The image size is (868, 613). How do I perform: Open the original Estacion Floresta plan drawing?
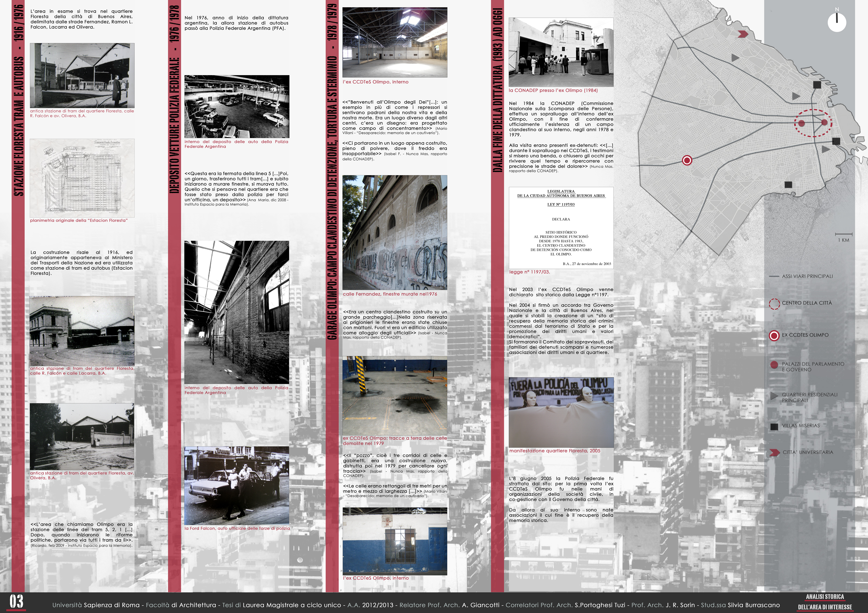[x=82, y=178]
